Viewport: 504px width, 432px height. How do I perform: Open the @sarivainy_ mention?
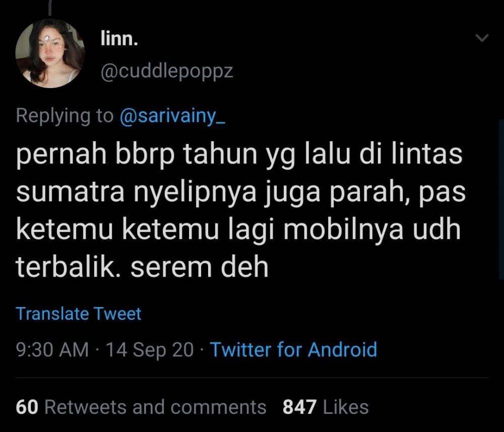[x=172, y=116]
